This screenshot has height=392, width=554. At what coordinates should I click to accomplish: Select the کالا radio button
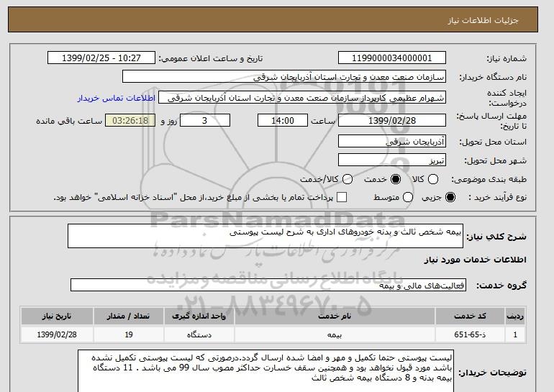point(433,179)
